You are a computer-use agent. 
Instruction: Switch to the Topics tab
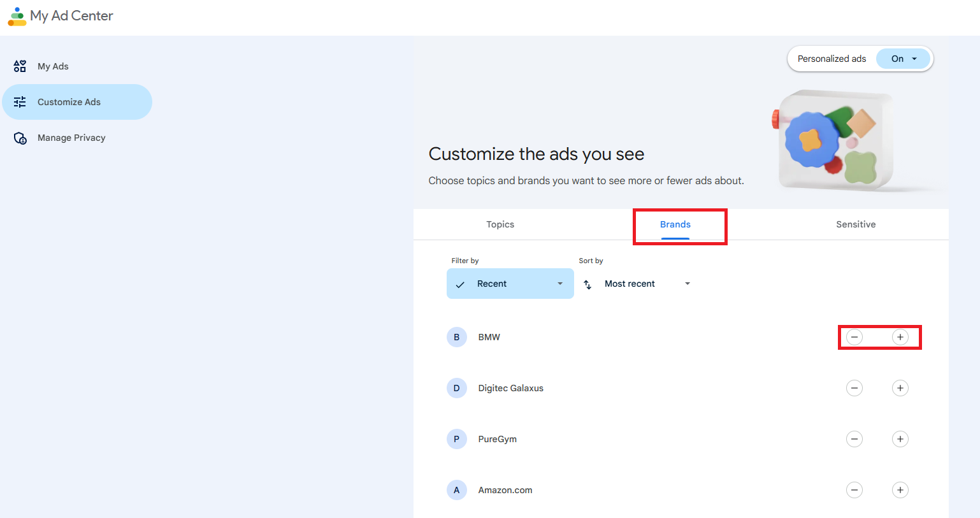(x=500, y=224)
